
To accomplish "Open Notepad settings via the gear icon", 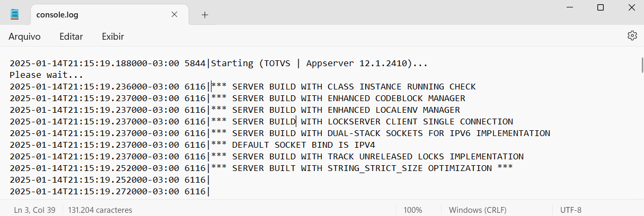I will [632, 35].
